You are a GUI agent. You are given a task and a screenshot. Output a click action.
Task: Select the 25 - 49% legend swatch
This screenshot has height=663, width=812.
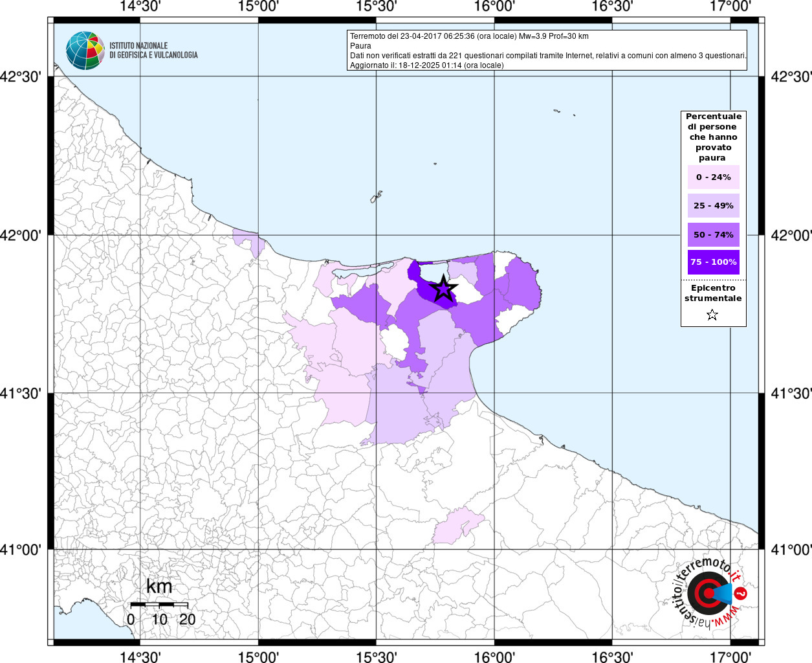tap(713, 206)
